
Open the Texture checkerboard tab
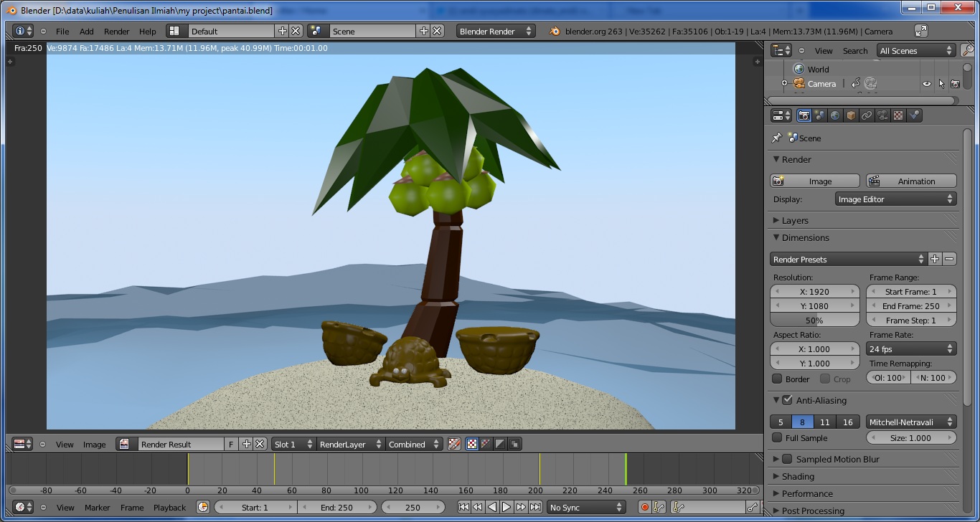[x=898, y=115]
